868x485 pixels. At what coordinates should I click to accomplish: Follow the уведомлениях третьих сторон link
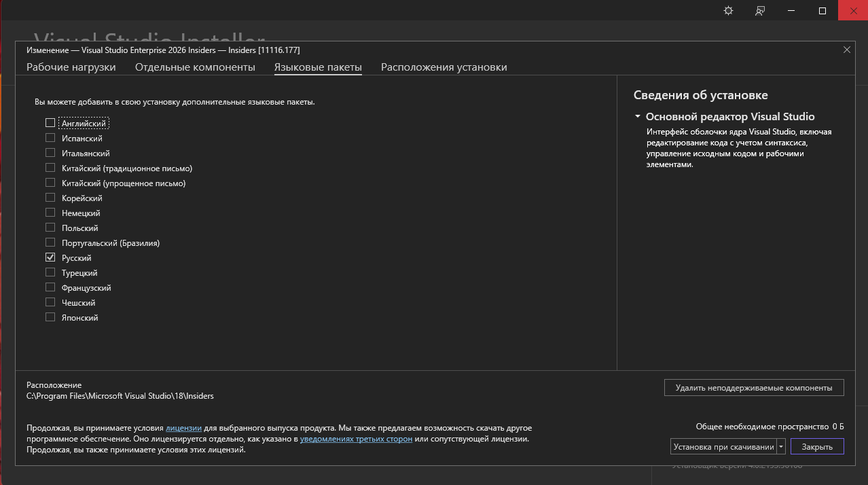[356, 439]
